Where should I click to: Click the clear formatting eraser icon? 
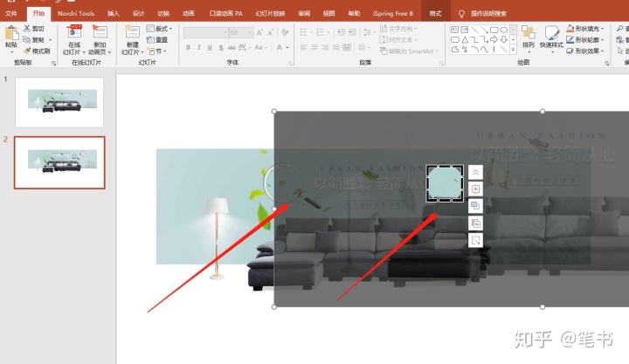285,32
